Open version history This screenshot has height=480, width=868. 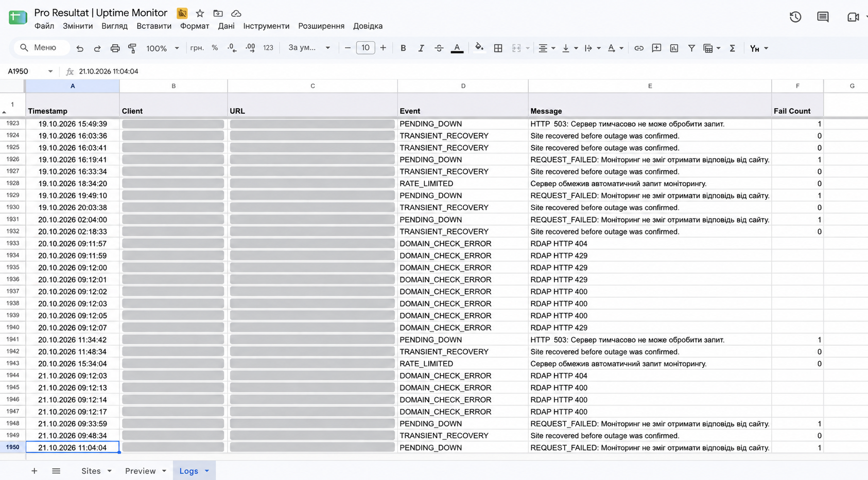click(x=795, y=17)
